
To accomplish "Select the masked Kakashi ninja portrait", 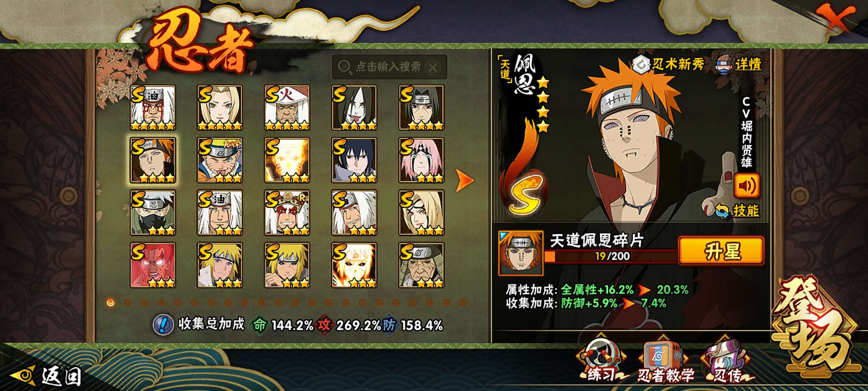I will [153, 213].
